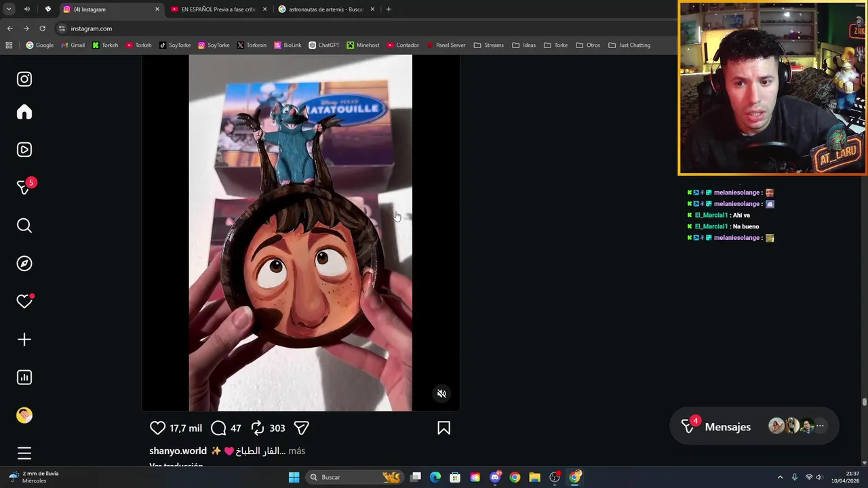Open the Contador bookmark

403,45
